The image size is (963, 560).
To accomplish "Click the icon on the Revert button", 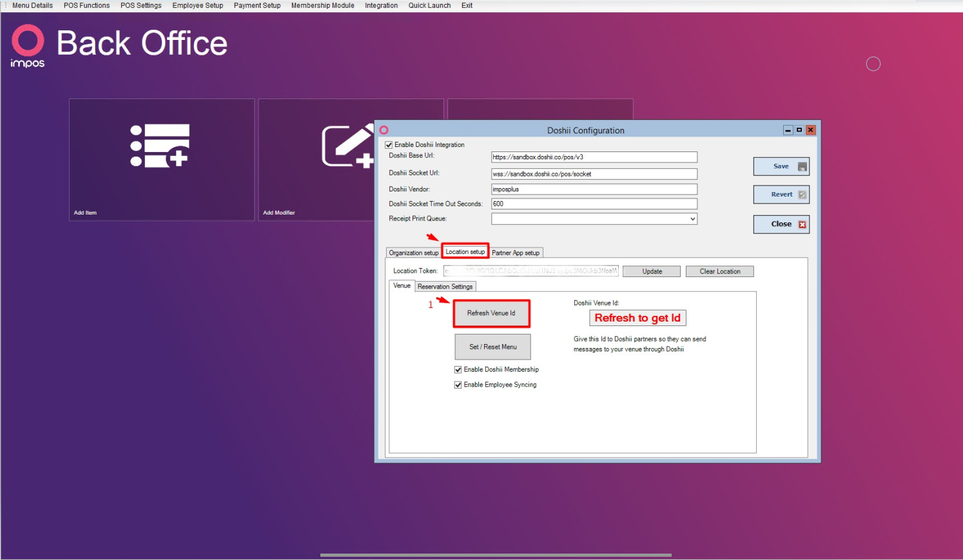I will (x=802, y=195).
